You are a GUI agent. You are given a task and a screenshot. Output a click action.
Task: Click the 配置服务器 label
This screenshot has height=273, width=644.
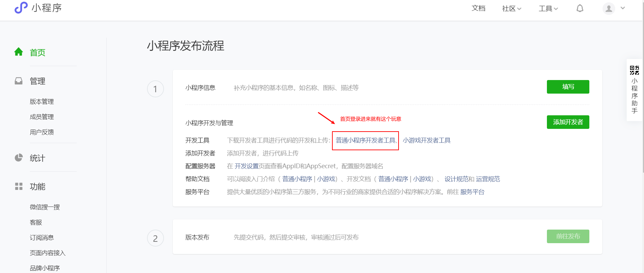[x=200, y=166]
